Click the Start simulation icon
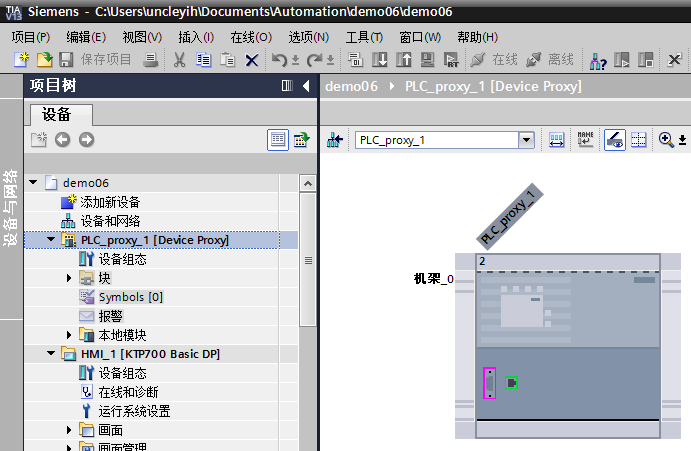The height and width of the screenshot is (451, 691). pos(427,59)
